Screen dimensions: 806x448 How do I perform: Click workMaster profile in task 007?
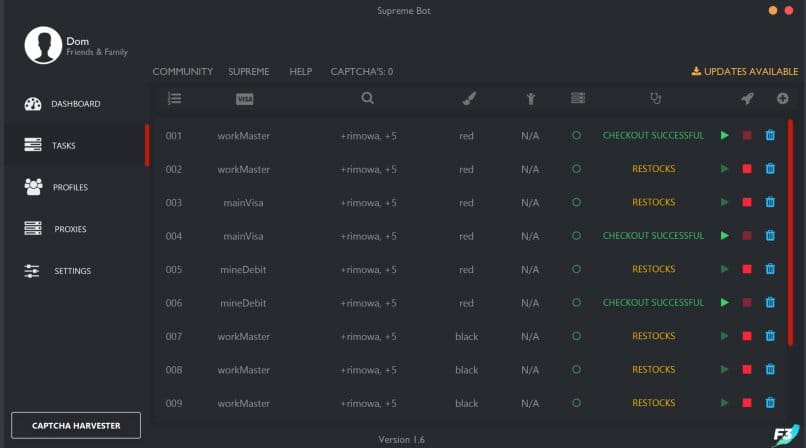(243, 337)
